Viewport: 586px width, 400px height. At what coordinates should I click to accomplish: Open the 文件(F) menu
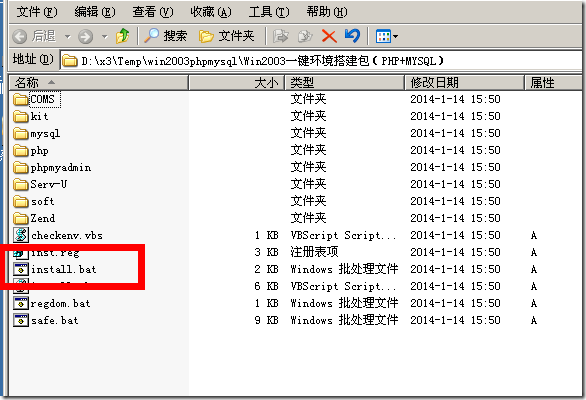coord(37,12)
